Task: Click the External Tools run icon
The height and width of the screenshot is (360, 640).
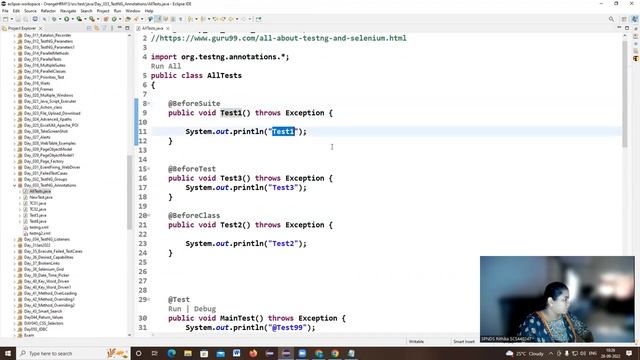Action: pos(92,19)
